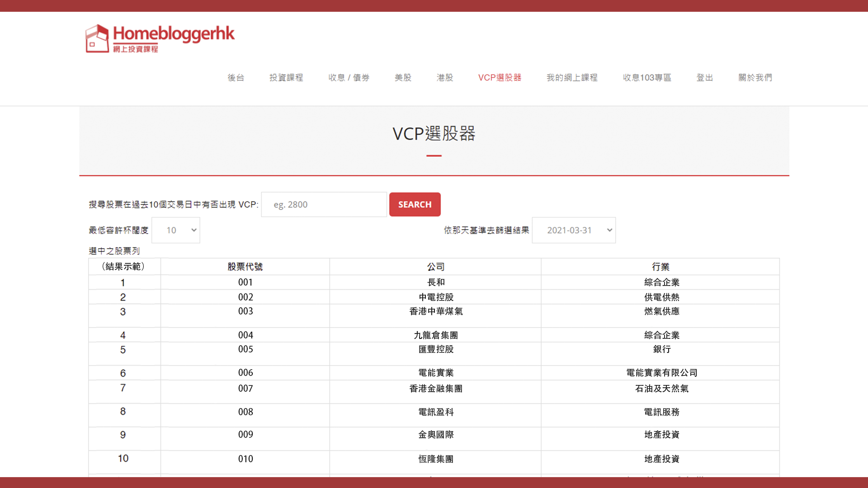Open the 關於我們 page

pos(755,78)
